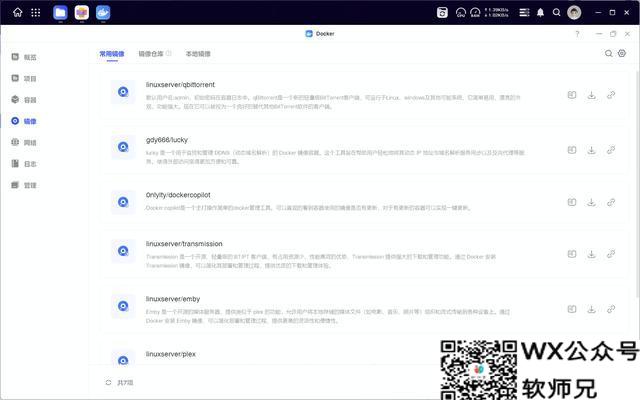640x400 pixels.
Task: Click link icon for gdy666/lucky
Action: point(611,150)
